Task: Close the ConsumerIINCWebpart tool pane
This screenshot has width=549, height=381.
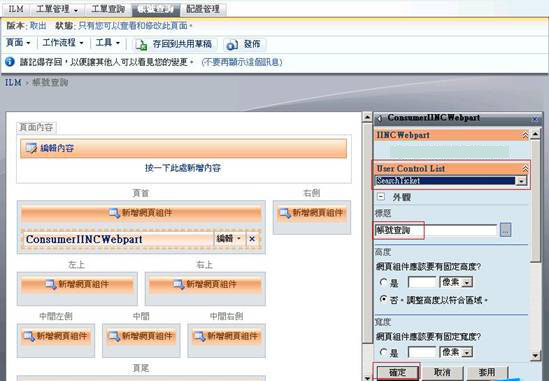Action: point(535,119)
